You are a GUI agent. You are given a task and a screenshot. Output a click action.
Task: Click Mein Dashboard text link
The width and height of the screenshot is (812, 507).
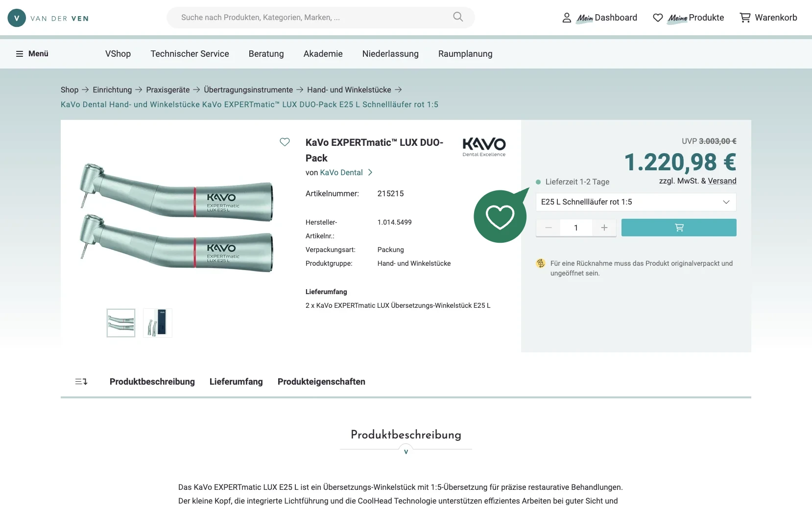(607, 18)
